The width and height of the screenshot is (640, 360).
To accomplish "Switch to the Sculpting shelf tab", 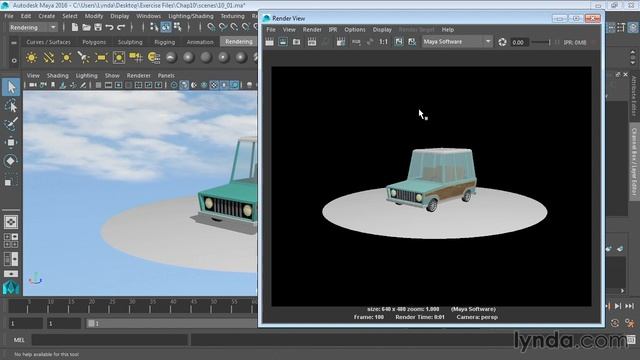I will (x=130, y=42).
